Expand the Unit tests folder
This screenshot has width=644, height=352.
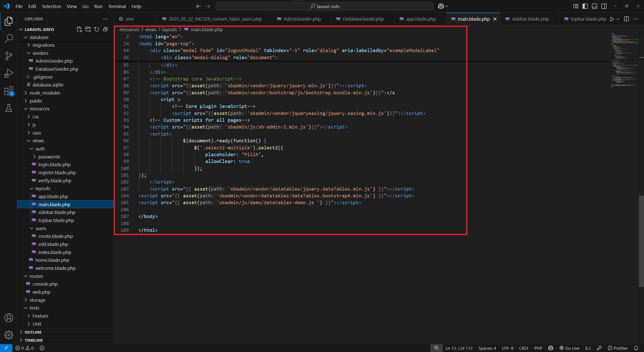37,324
